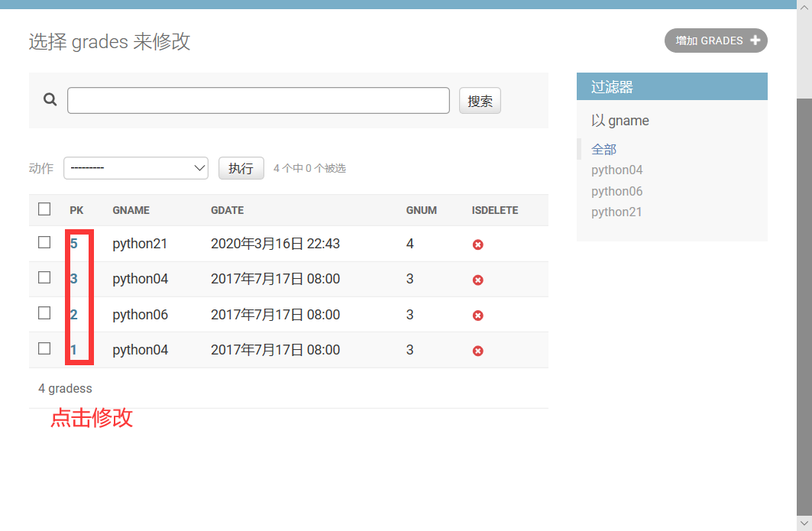This screenshot has width=812, height=531.
Task: Click the 增加 GRADES button
Action: [716, 40]
